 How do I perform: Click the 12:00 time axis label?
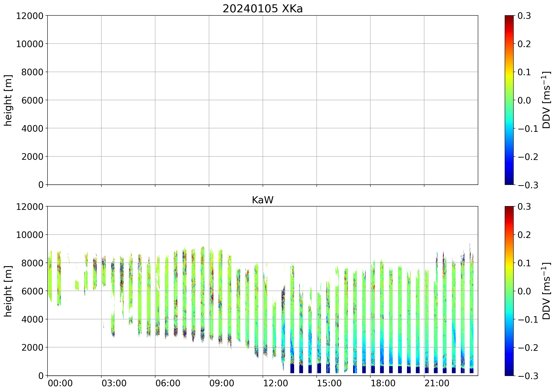click(x=275, y=383)
